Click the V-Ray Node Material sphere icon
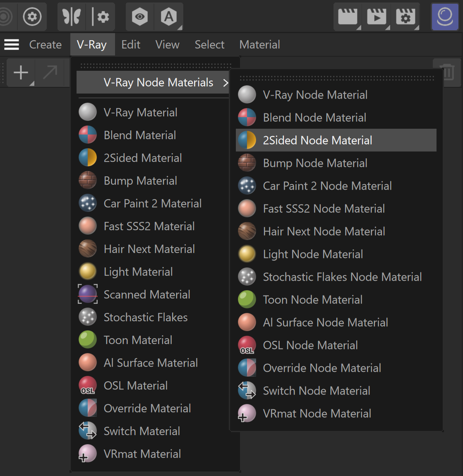This screenshot has height=476, width=463. [247, 94]
